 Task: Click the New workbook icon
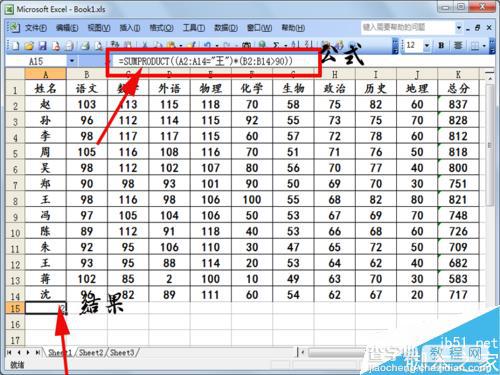coord(15,46)
